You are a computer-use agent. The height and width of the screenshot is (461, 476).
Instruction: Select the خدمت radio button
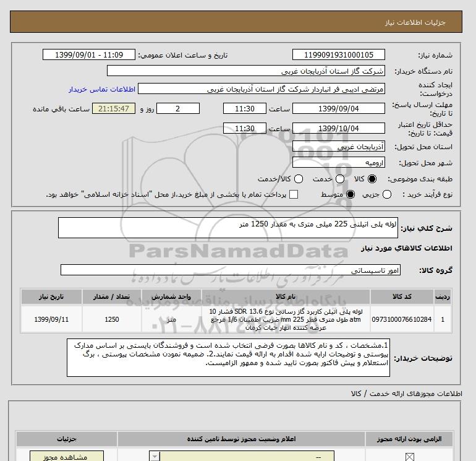(x=340, y=179)
